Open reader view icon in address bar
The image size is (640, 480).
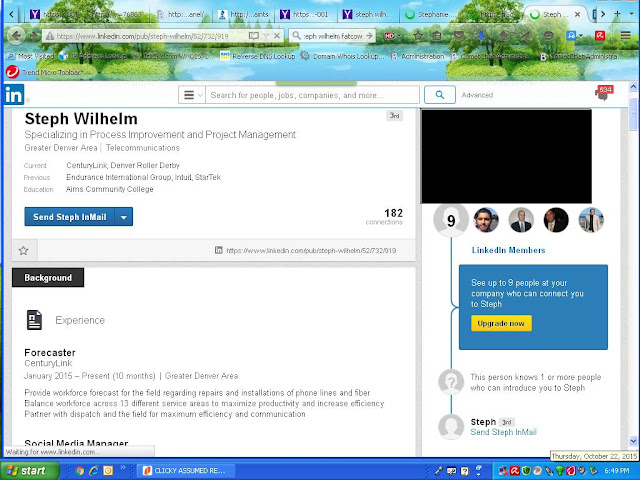coord(254,36)
